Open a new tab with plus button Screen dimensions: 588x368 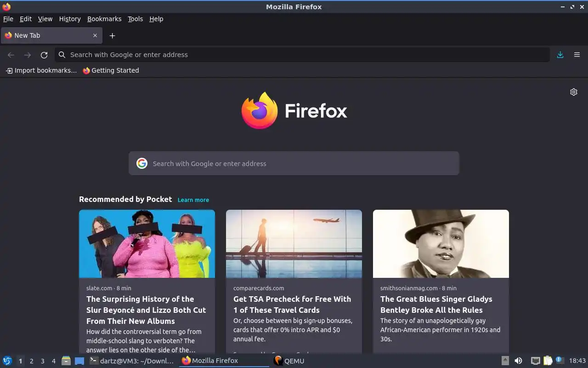coord(112,35)
